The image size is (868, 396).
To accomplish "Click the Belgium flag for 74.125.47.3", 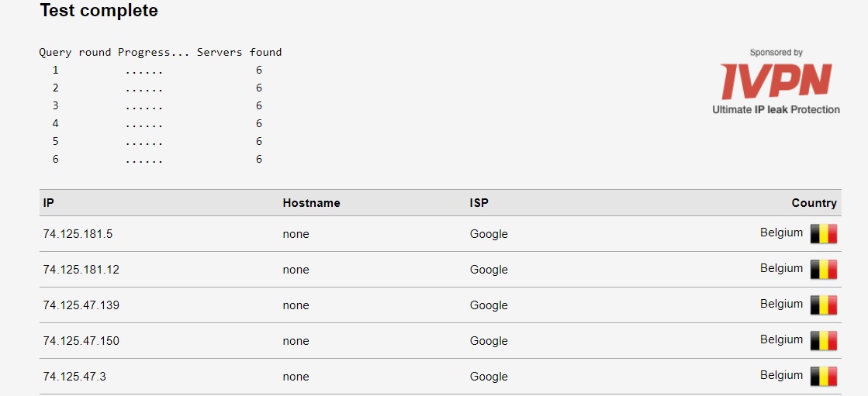I will (824, 377).
